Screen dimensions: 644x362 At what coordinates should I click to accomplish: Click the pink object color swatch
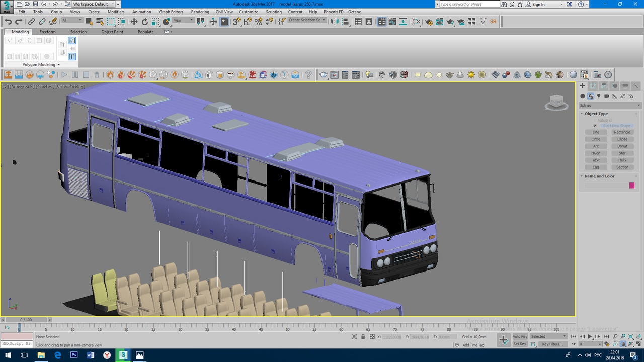click(x=631, y=186)
